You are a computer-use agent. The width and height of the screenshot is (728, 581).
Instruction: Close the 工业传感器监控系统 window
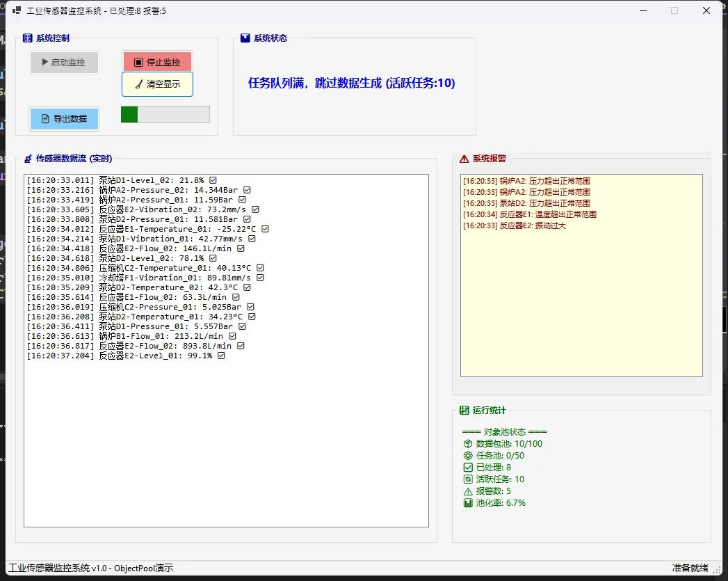706,10
